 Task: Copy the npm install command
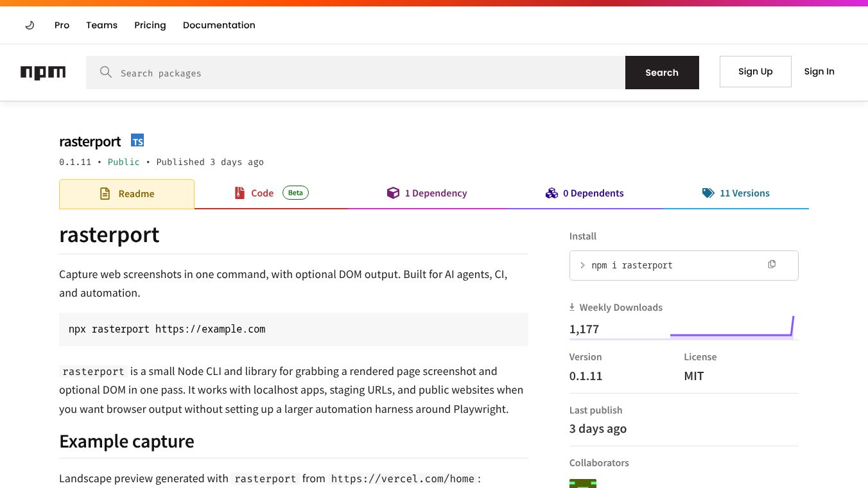click(x=772, y=265)
